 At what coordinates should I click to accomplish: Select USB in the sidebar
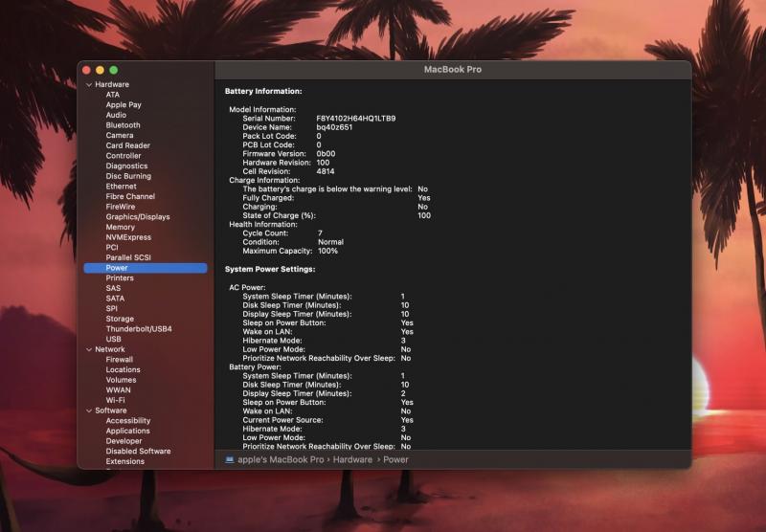click(x=113, y=340)
